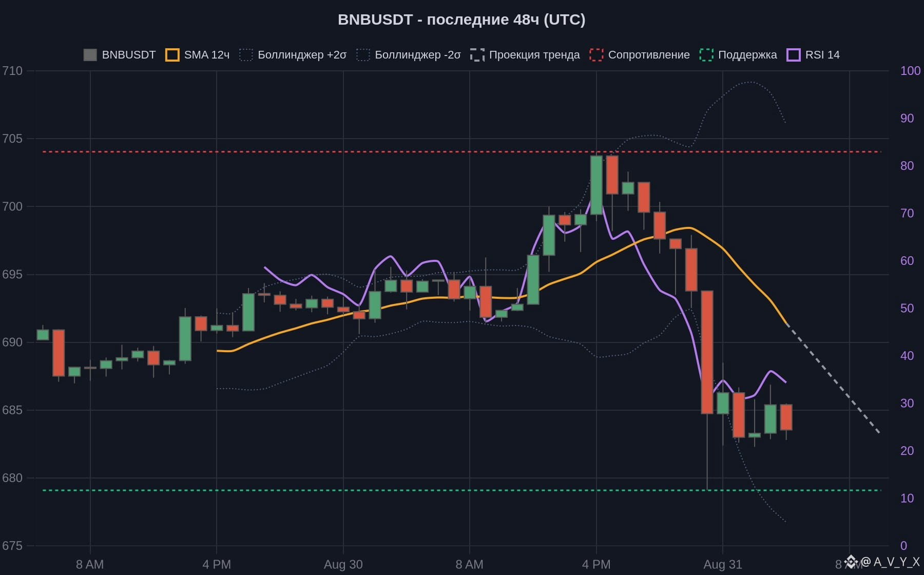The image size is (924, 575).
Task: Hide the Боллинджер -2σ band via legend
Action: [409, 55]
